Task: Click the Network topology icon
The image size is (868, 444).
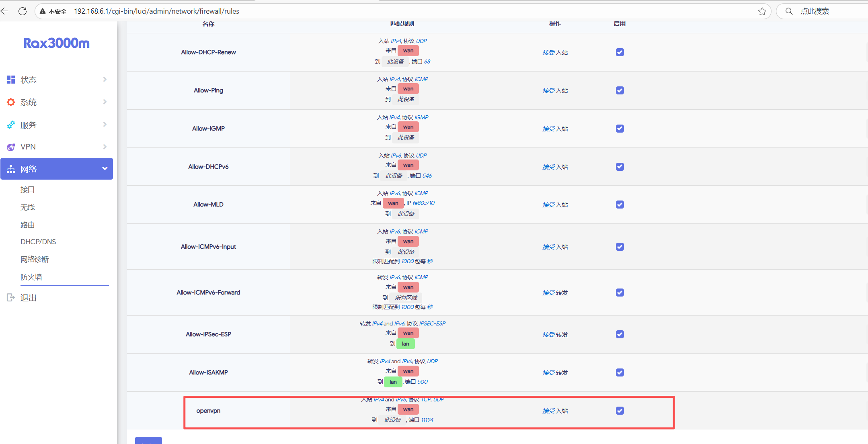Action: click(11, 169)
